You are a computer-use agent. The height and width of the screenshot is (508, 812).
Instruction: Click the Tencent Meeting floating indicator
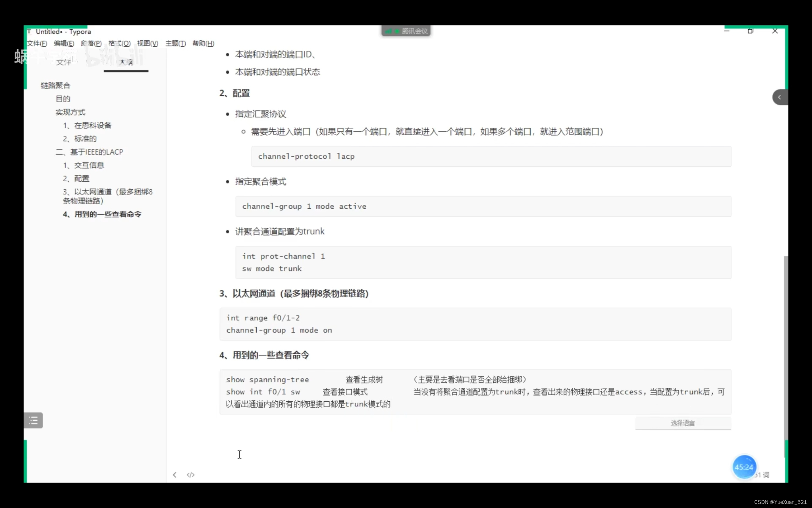pyautogui.click(x=406, y=31)
